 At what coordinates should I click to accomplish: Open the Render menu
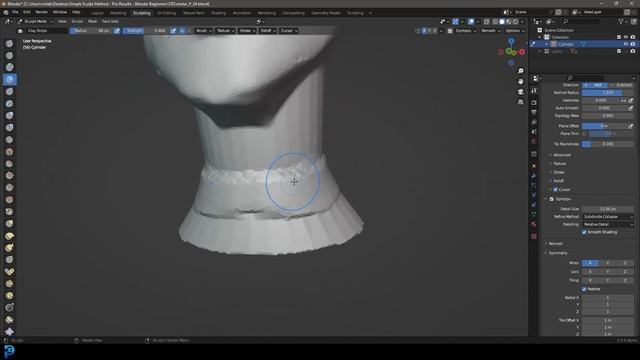coord(42,12)
